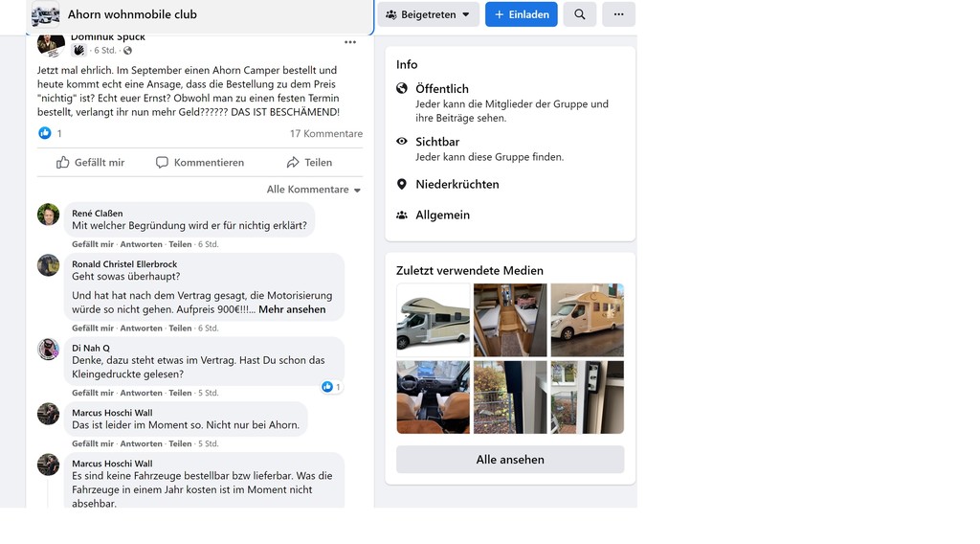Click Kommentieren under the post
The image size is (980, 544).
pos(200,163)
